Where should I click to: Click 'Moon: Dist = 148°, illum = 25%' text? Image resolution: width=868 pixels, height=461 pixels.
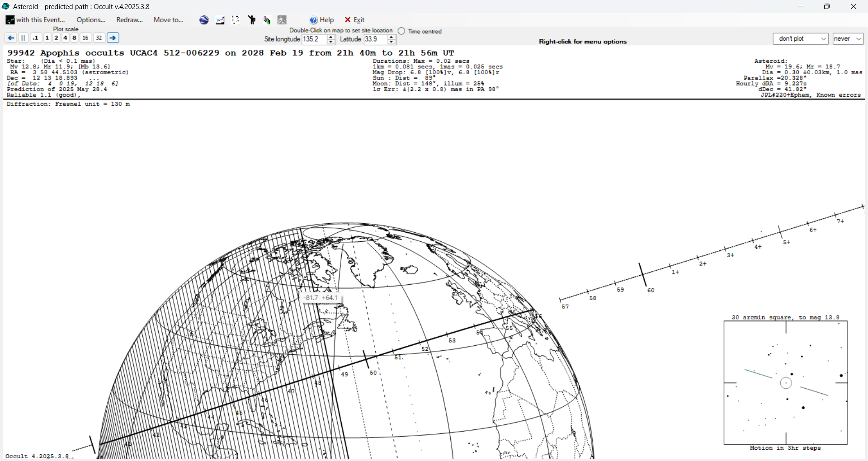[x=428, y=84]
